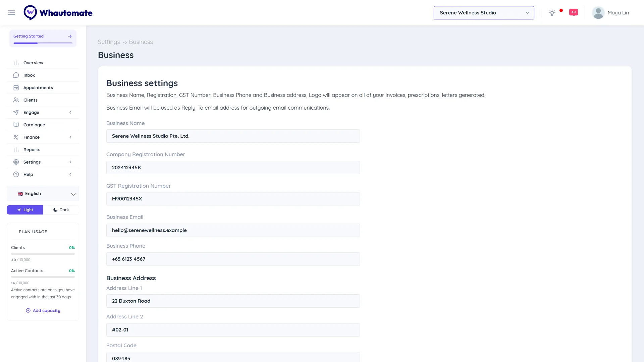The width and height of the screenshot is (644, 362).
Task: Open notifications badge showing 40
Action: [x=574, y=12]
